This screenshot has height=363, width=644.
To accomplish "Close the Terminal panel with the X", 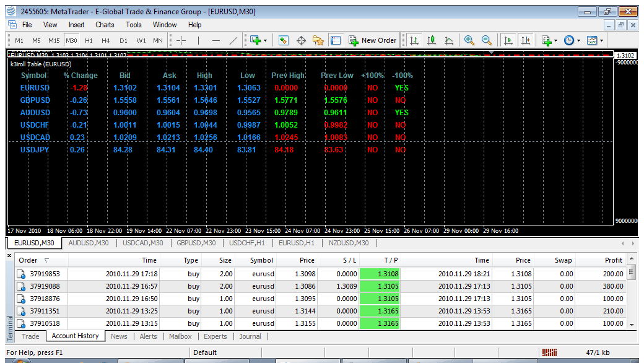I will pyautogui.click(x=9, y=255).
